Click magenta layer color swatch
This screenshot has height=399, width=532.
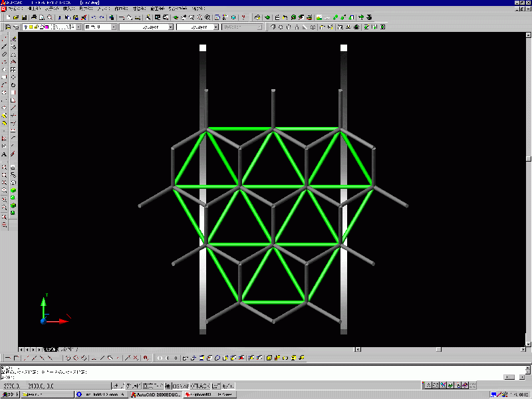(47, 27)
